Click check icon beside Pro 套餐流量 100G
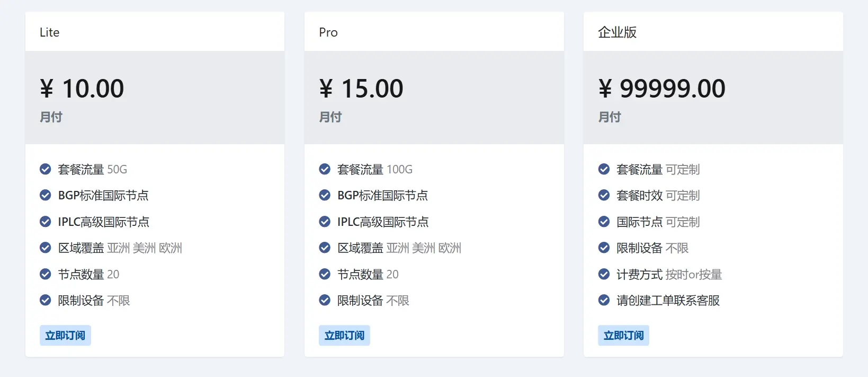The height and width of the screenshot is (377, 868). [x=325, y=169]
